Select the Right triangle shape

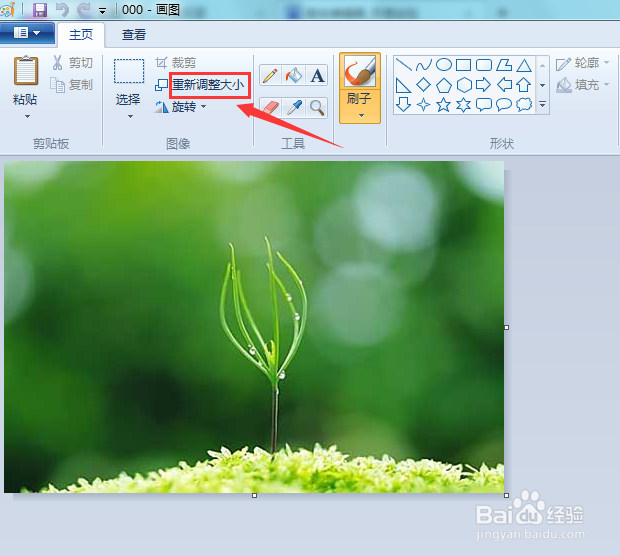[x=403, y=85]
